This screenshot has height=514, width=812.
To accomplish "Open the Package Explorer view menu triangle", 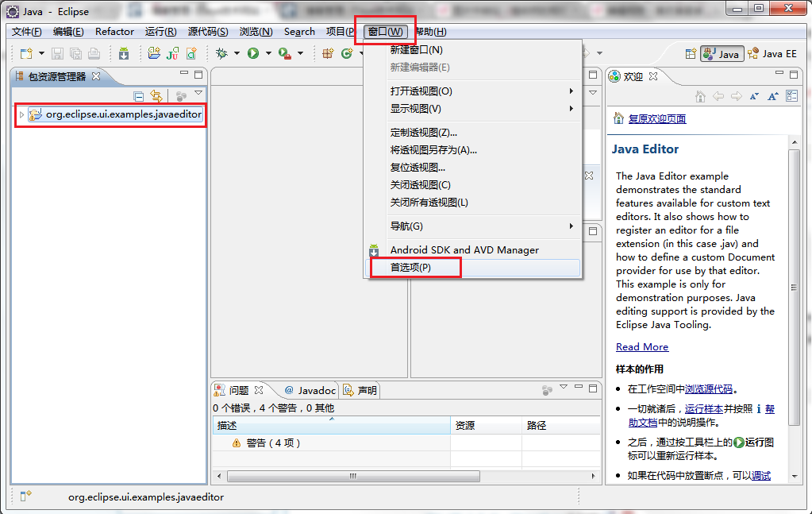I will [x=198, y=93].
